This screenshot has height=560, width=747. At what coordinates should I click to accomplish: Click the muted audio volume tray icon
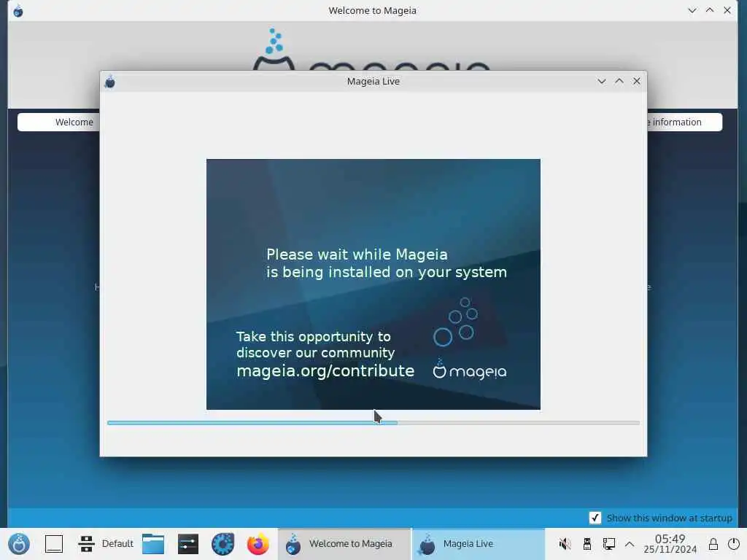[565, 544]
